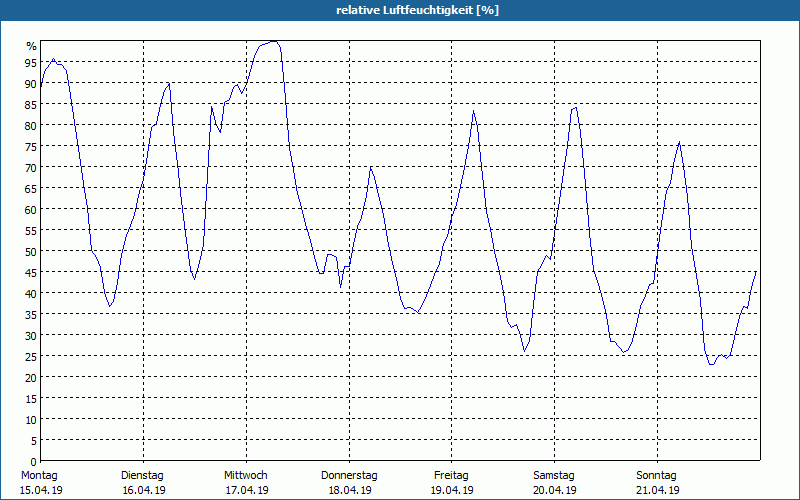This screenshot has width=800, height=500.
Task: Click the 'Dienstag' day label
Action: point(142,476)
